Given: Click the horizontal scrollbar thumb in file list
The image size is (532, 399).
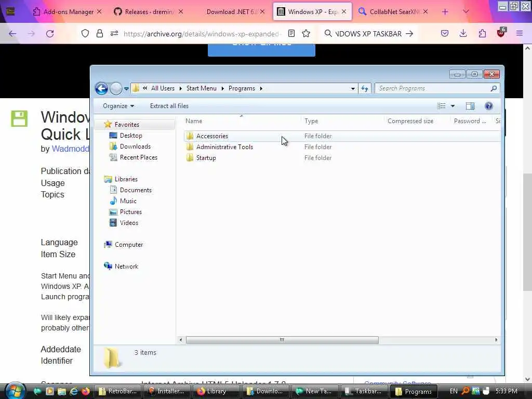Looking at the screenshot, I should pos(282,340).
